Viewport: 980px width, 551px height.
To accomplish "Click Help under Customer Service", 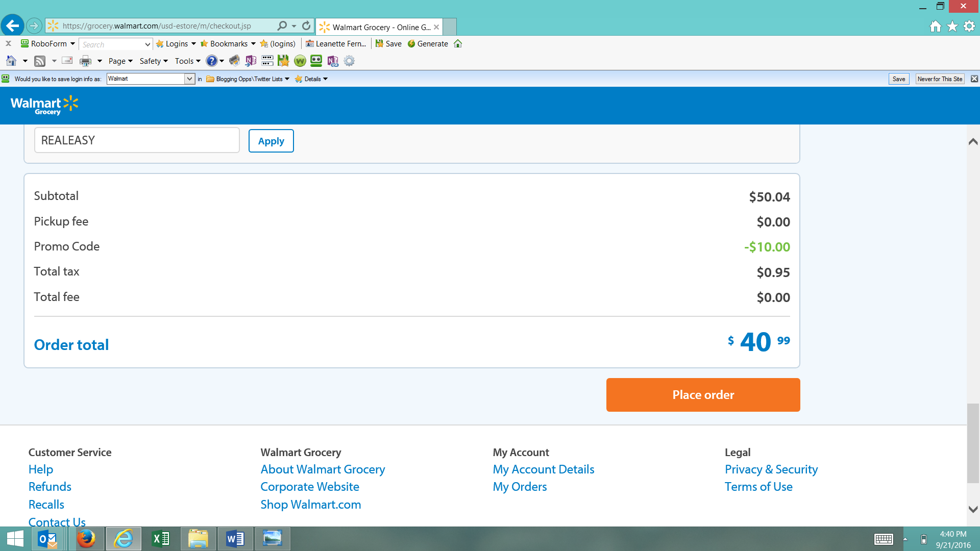I will point(40,469).
